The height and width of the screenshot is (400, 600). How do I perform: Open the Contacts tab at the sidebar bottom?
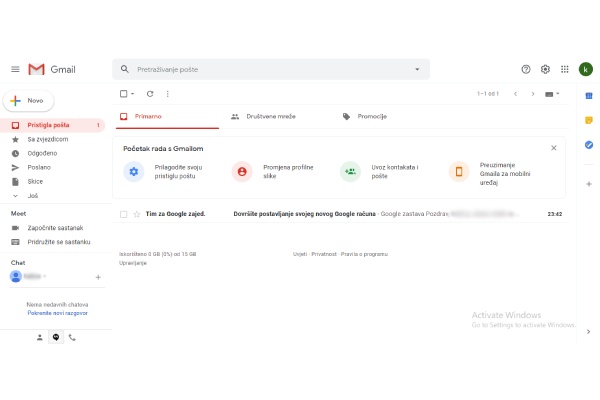click(39, 337)
